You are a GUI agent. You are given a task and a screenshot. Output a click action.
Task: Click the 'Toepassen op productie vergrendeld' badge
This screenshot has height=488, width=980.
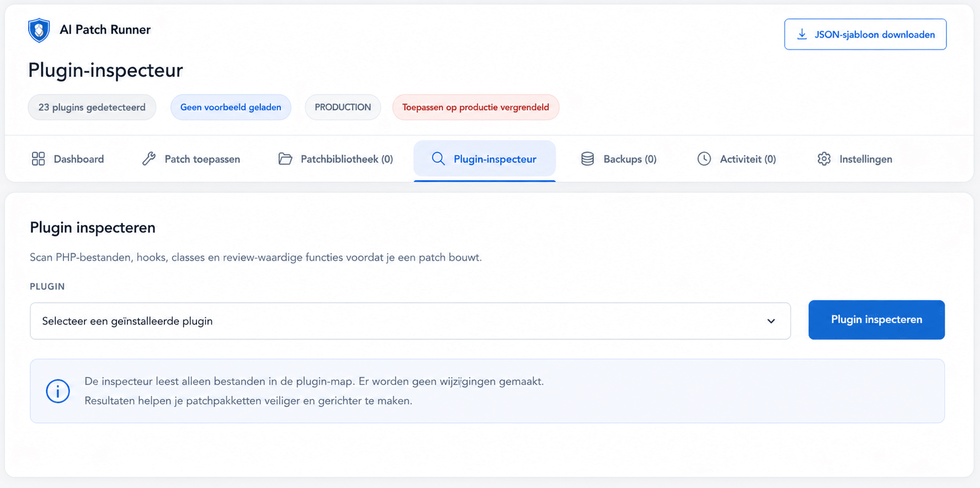[475, 107]
